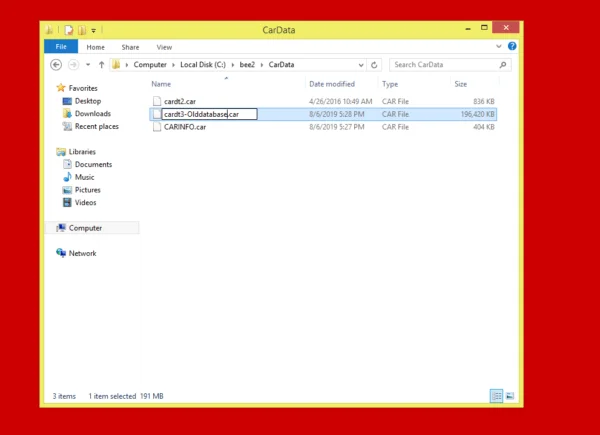Click the cardt2.car file icon

pos(156,101)
